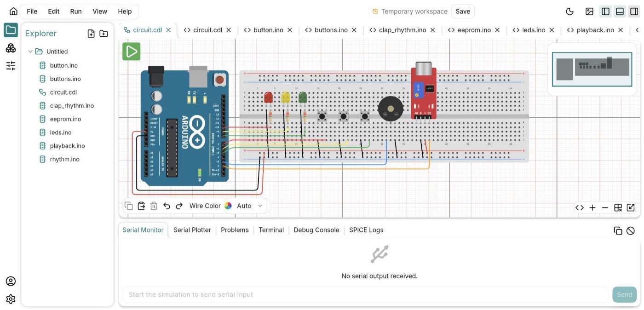The image size is (644, 310).
Task: Open the File menu
Action: click(x=32, y=11)
